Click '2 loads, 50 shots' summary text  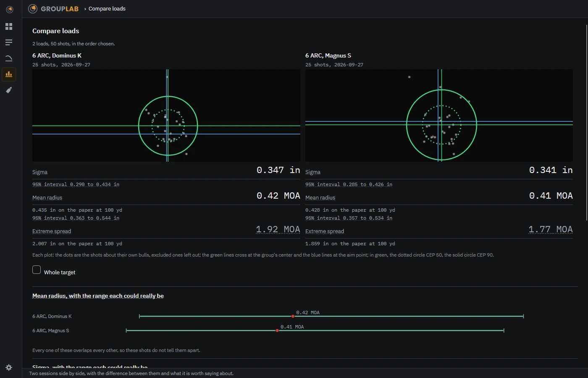click(x=73, y=44)
